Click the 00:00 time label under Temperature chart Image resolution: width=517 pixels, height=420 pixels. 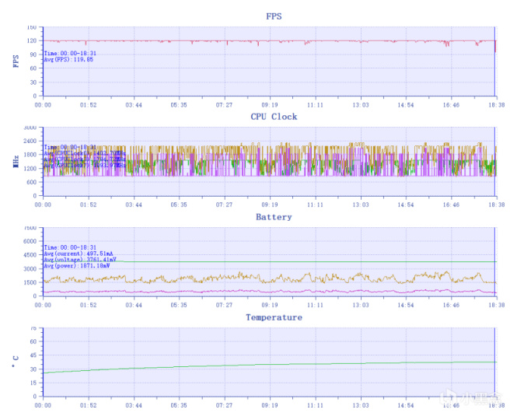pyautogui.click(x=43, y=405)
